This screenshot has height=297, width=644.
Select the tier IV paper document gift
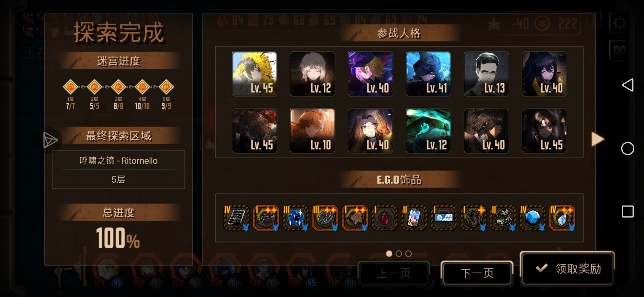click(236, 218)
